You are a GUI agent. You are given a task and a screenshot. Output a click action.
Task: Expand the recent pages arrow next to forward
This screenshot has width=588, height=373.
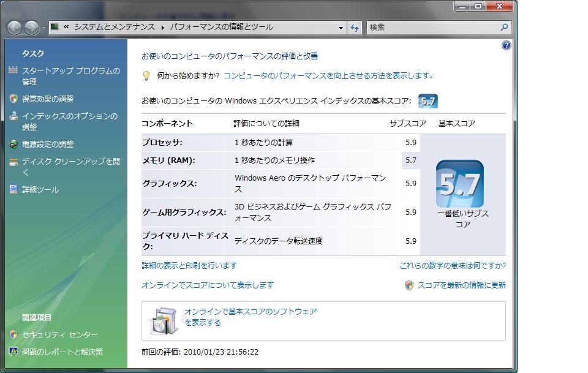click(x=43, y=28)
